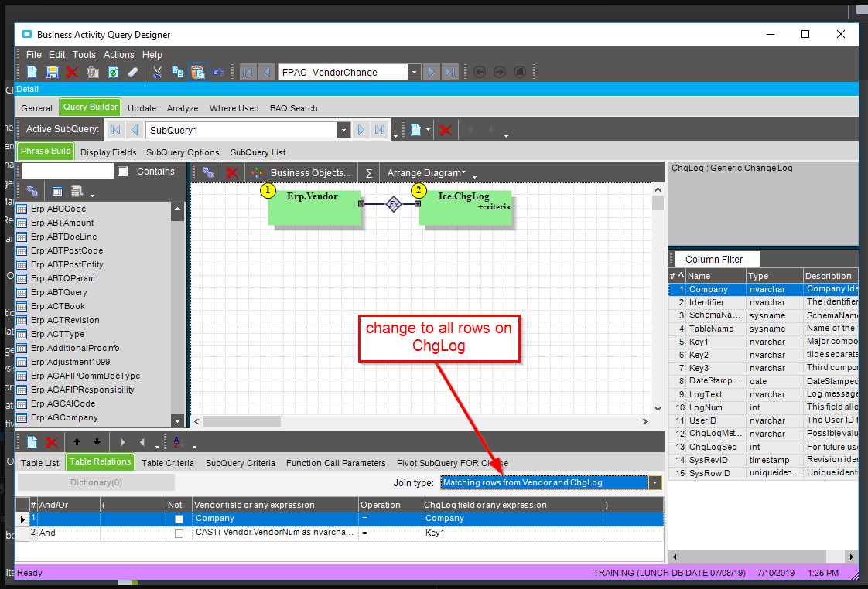Switch to the Table Criteria tab

[168, 463]
